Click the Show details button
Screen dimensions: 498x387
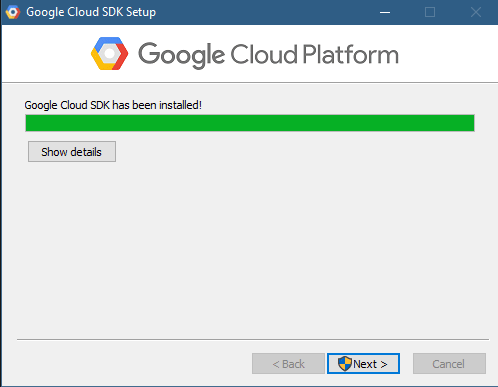pos(72,152)
